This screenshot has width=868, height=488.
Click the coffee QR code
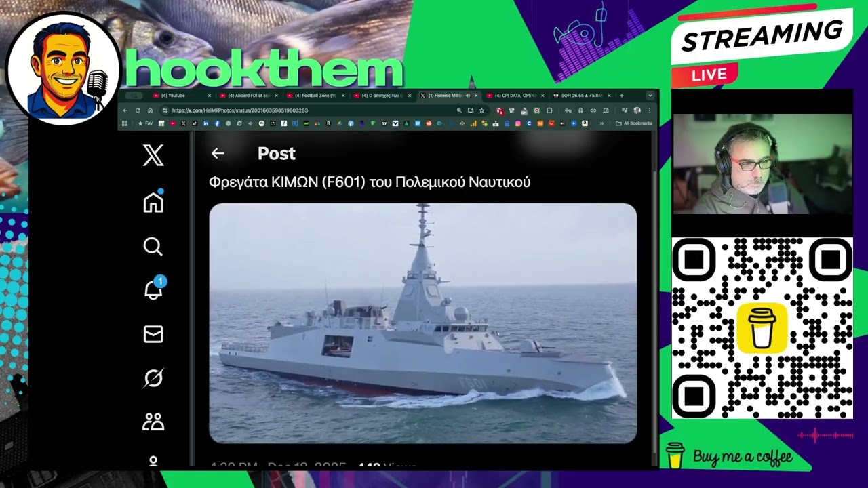pos(762,328)
